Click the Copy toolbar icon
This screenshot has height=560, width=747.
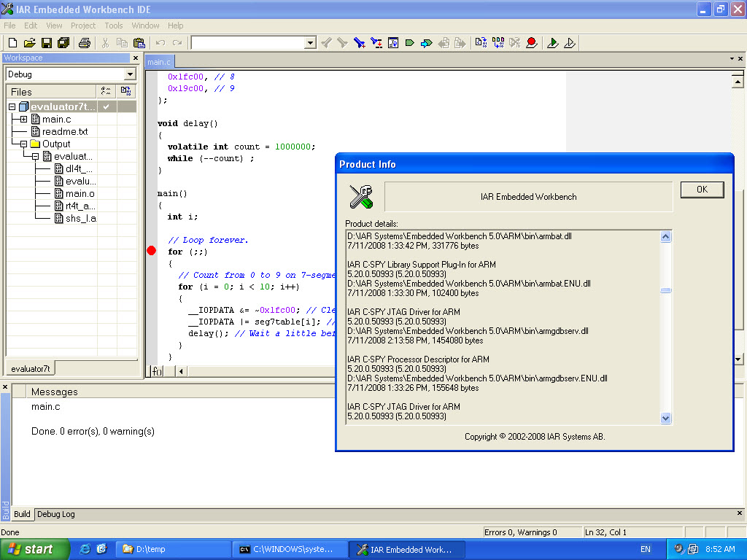pyautogui.click(x=122, y=43)
